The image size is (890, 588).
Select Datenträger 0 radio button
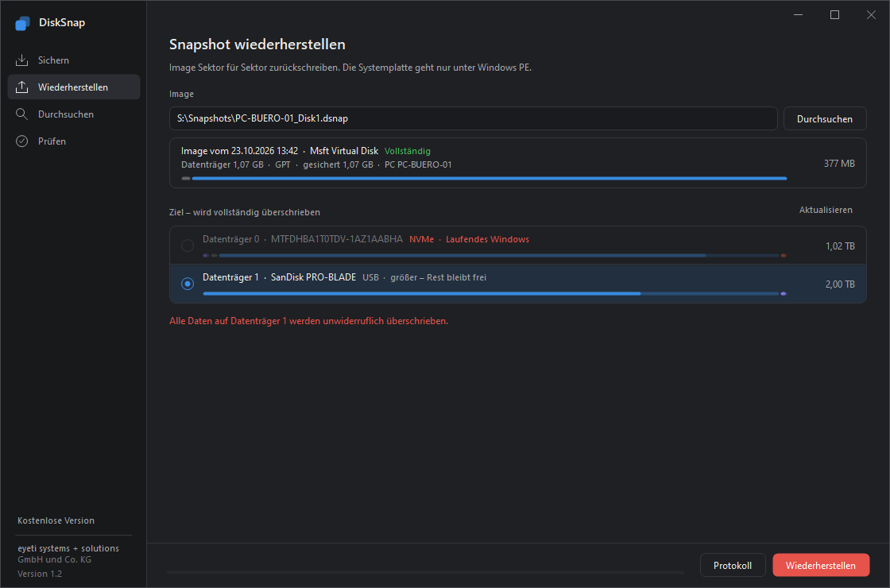tap(188, 246)
